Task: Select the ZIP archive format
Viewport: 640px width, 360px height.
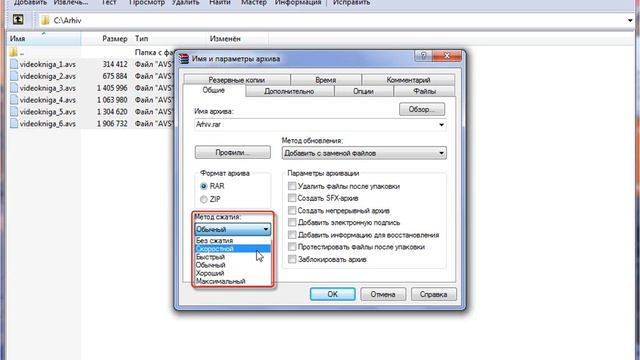Action: click(204, 199)
